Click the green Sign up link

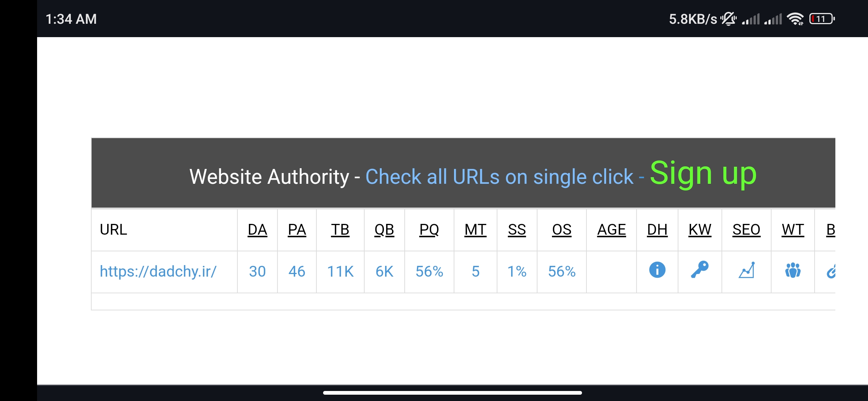[x=703, y=173]
